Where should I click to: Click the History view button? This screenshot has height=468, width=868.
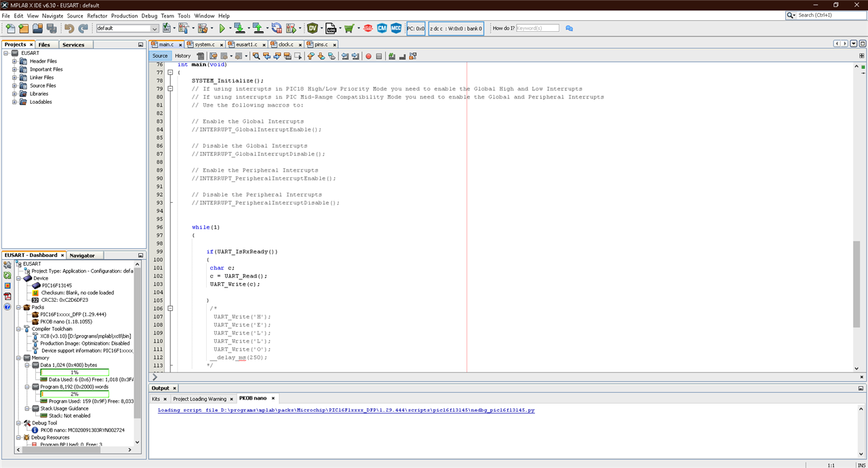click(x=182, y=56)
